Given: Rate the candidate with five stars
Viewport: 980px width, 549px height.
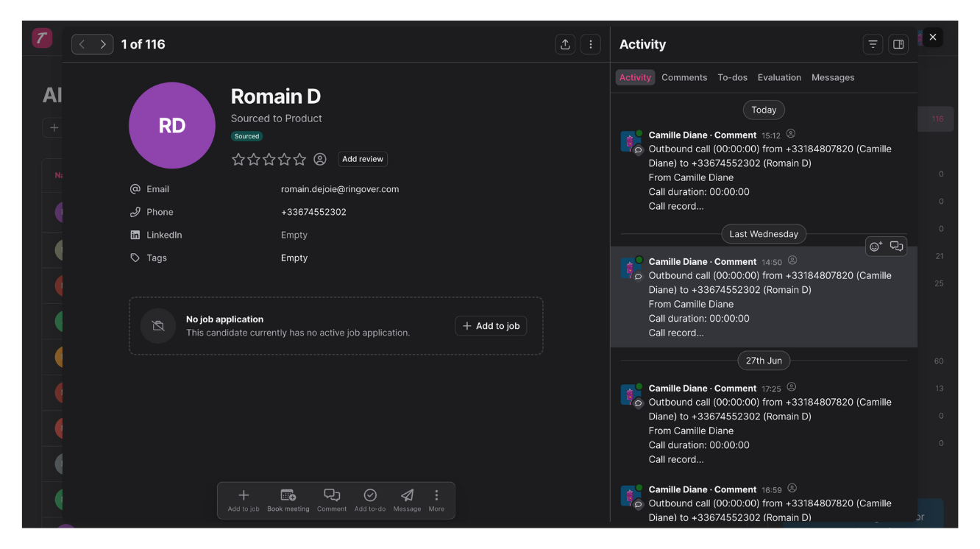Looking at the screenshot, I should click(299, 159).
